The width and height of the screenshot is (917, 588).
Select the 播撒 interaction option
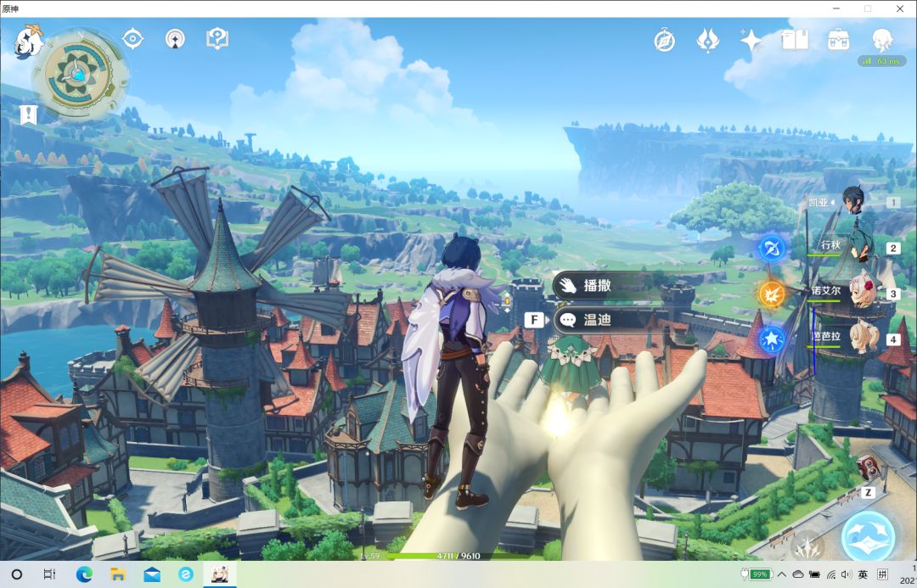[608, 285]
